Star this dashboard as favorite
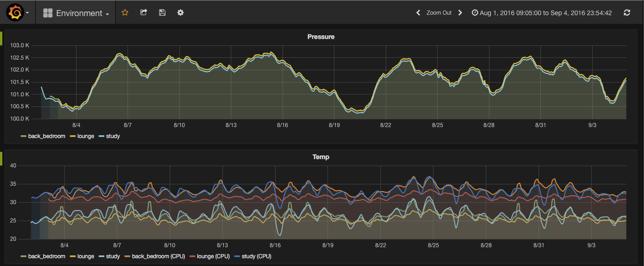This screenshot has width=644, height=266. click(125, 12)
